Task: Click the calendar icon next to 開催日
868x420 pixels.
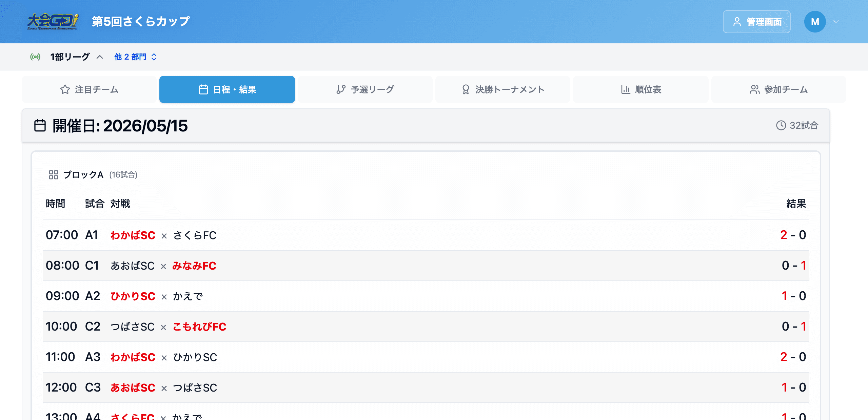Action: coord(40,126)
